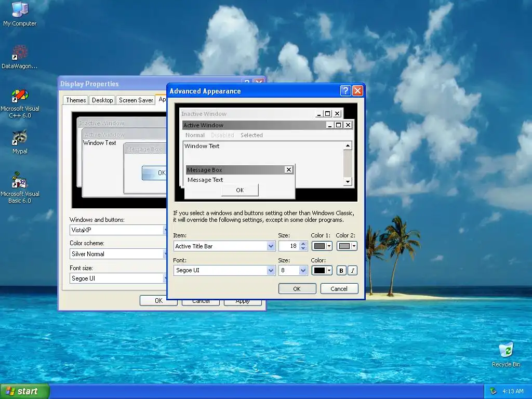This screenshot has height=399, width=532.
Task: Click Message Text in the preview
Action: pos(205,180)
